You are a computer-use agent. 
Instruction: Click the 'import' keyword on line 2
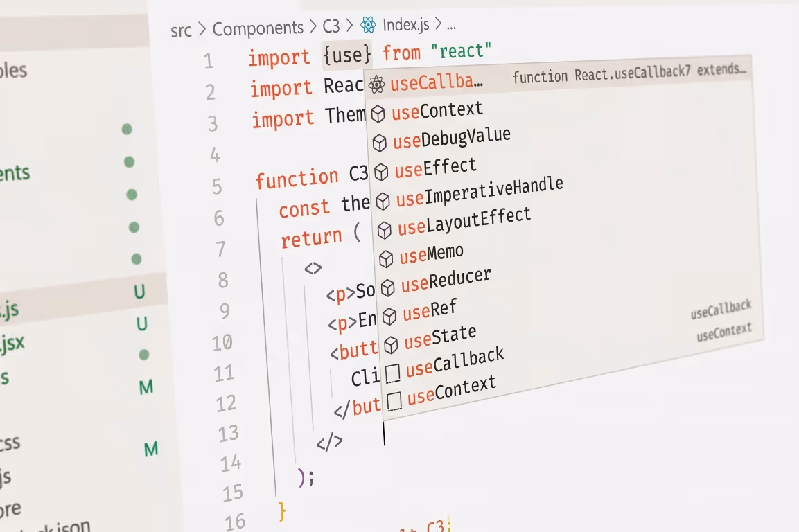[281, 88]
